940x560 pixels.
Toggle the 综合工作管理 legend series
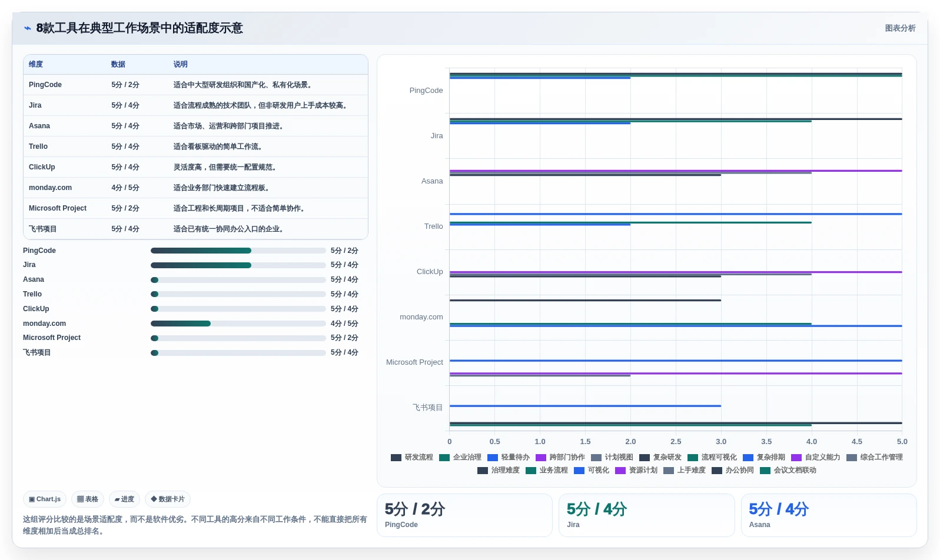875,458
